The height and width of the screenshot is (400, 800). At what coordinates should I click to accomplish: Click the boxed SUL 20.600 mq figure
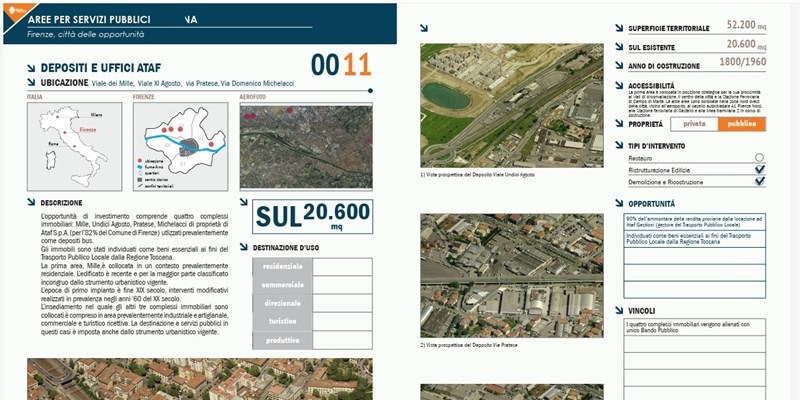(312, 216)
